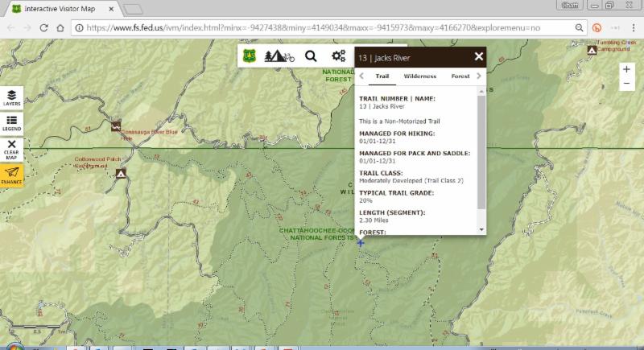Click the Conasauga River Blue Hole marker

pyautogui.click(x=116, y=126)
